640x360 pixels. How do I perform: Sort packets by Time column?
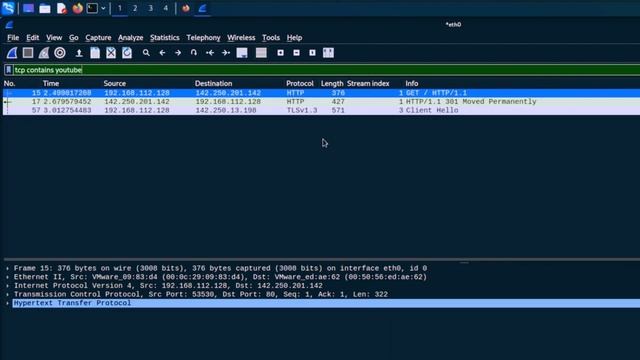pyautogui.click(x=51, y=83)
